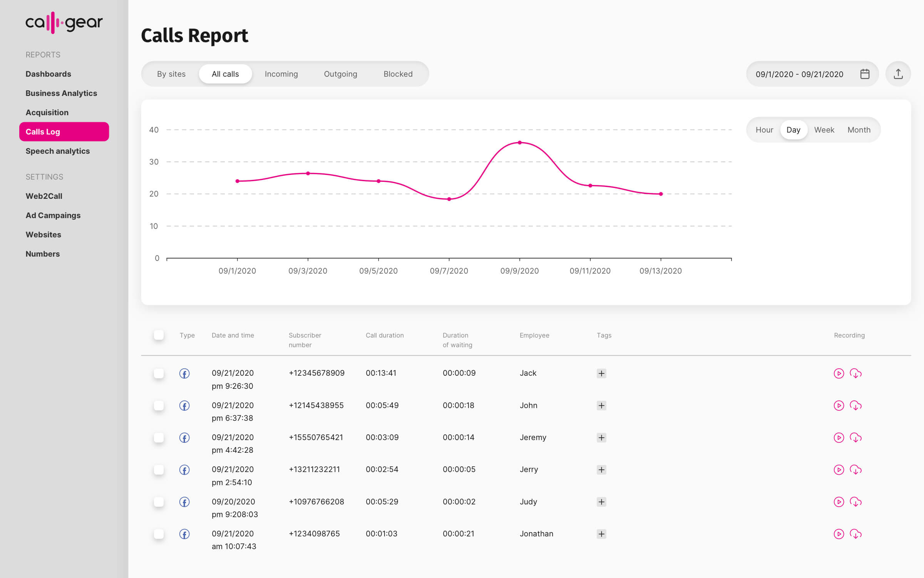Play the recording of Jonathan's call
This screenshot has width=924, height=578.
pos(839,534)
